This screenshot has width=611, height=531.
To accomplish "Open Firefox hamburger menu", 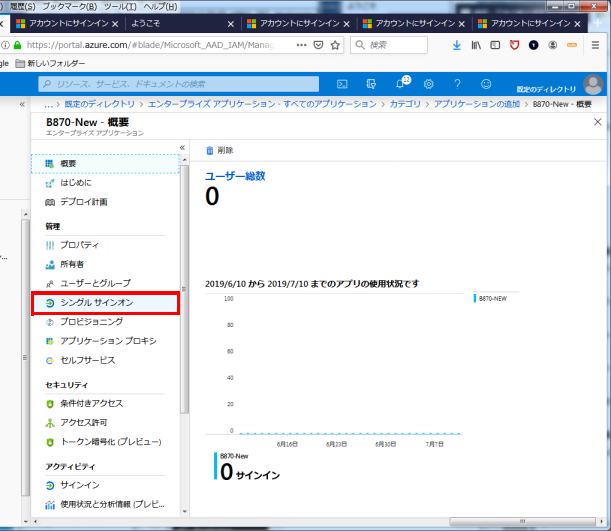I will [x=595, y=46].
